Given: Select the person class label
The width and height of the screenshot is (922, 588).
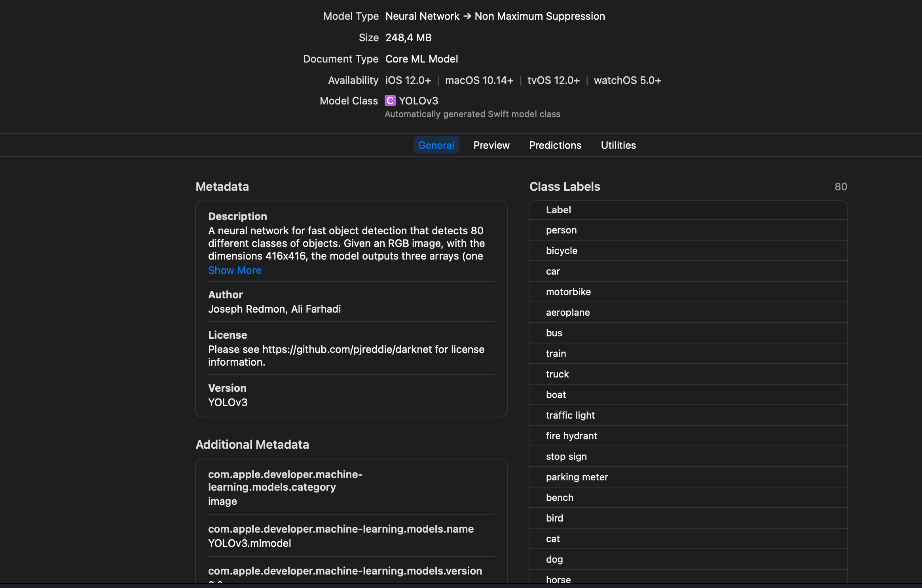Looking at the screenshot, I should coord(561,230).
